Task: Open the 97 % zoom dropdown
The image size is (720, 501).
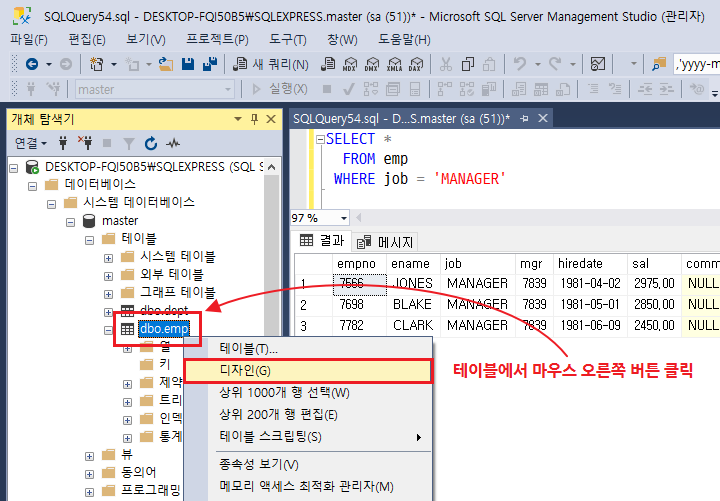Action: 344,218
